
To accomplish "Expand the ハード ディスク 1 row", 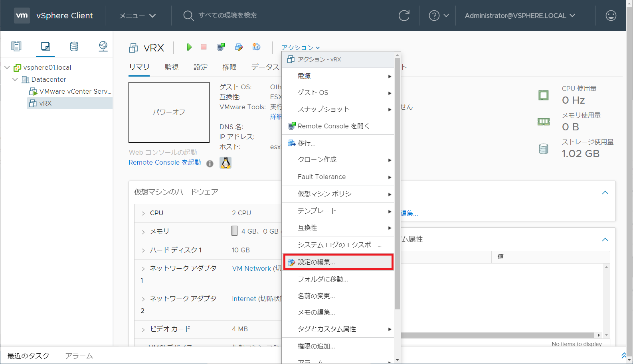I will pyautogui.click(x=143, y=250).
